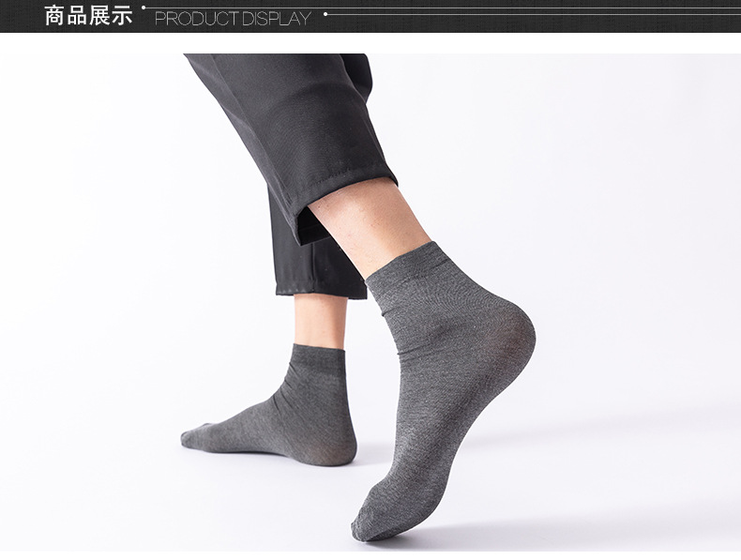Click the PRODUCT DISPLAY banner text

click(x=233, y=19)
